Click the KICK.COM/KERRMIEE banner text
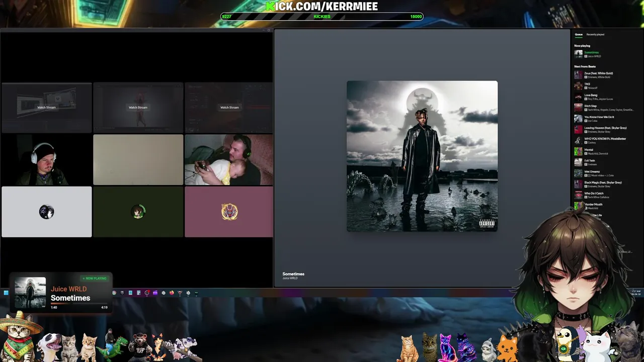Viewport: 644px width, 362px height. (322, 6)
